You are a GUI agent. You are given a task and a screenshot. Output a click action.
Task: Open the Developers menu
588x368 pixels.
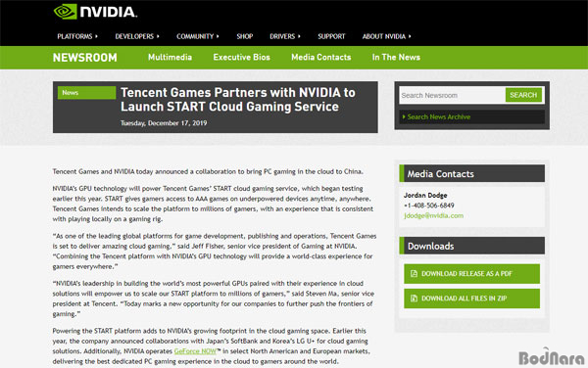click(134, 36)
